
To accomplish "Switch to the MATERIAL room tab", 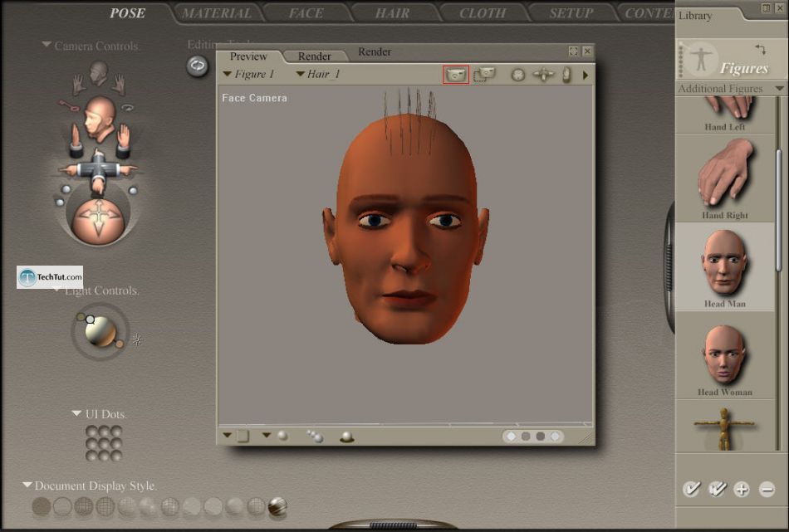I will point(217,13).
